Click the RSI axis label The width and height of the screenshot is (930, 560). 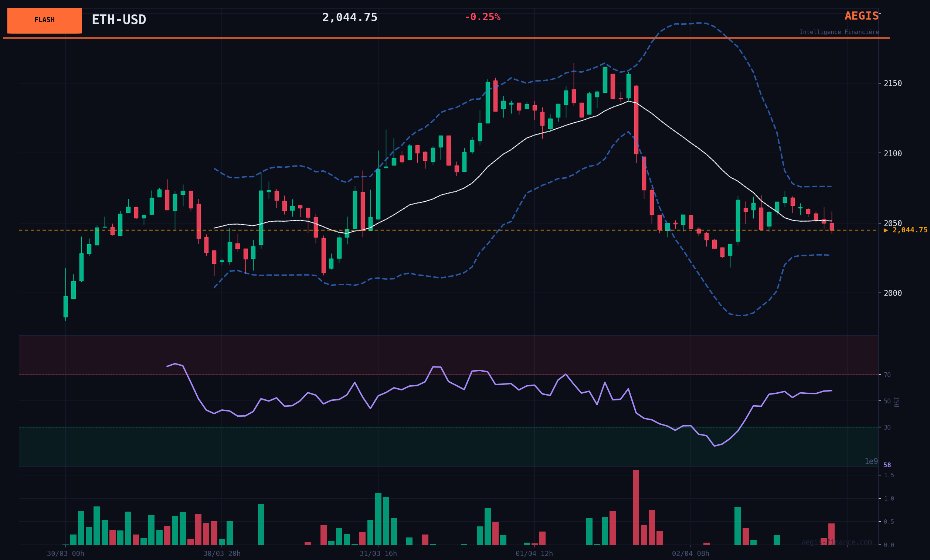(x=897, y=401)
